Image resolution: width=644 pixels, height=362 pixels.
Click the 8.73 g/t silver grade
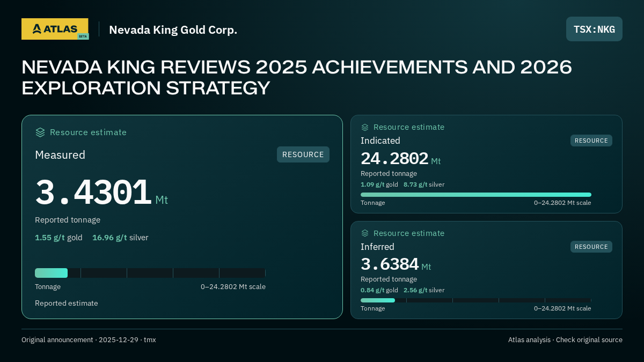click(424, 184)
